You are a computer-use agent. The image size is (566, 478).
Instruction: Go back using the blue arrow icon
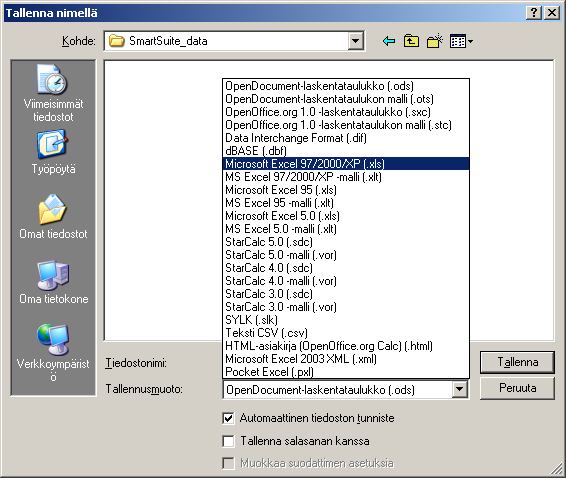[389, 41]
